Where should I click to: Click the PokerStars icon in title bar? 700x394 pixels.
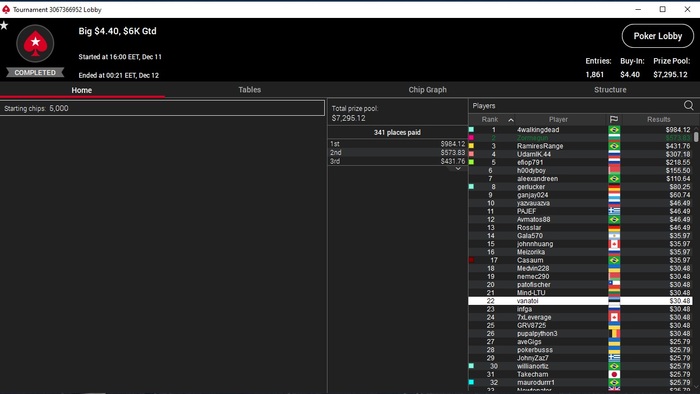pyautogui.click(x=6, y=9)
